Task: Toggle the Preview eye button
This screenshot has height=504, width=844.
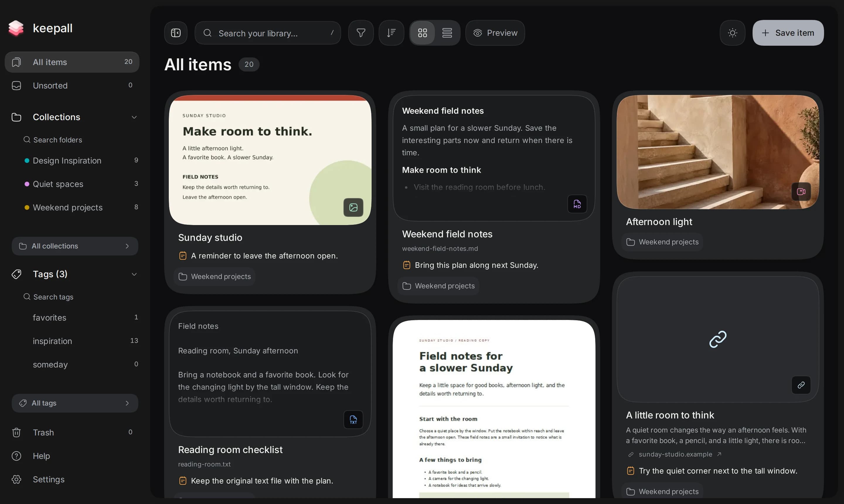Action: click(495, 33)
